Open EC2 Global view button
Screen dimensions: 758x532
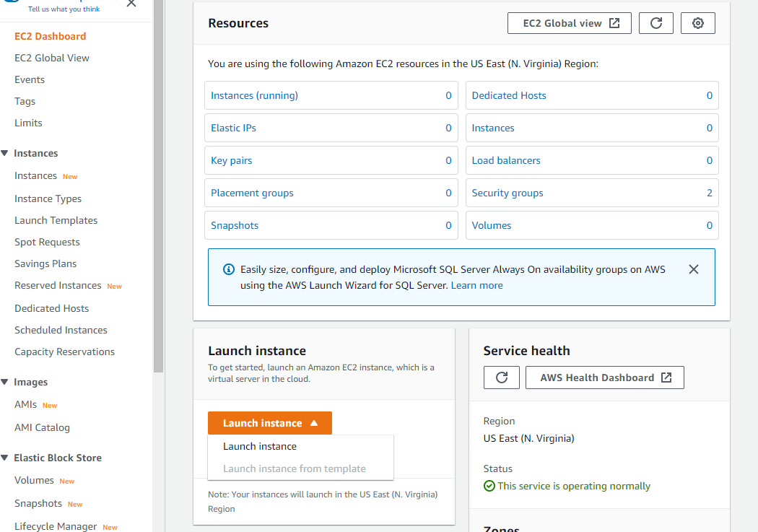point(569,23)
